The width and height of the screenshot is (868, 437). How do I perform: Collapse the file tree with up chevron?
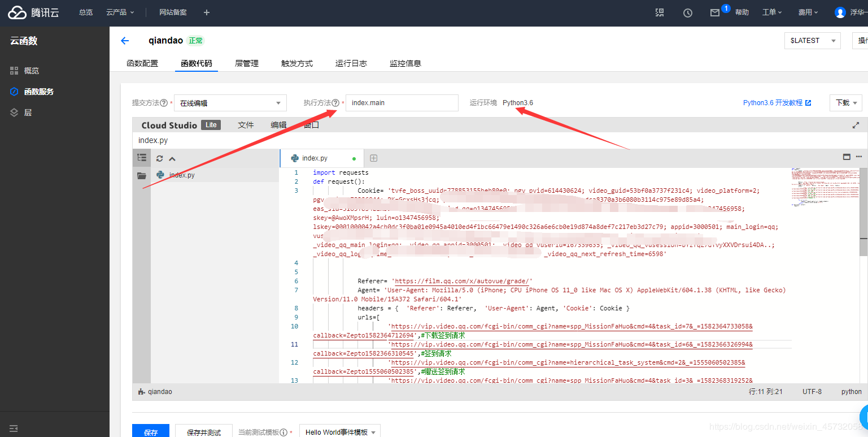coord(172,159)
